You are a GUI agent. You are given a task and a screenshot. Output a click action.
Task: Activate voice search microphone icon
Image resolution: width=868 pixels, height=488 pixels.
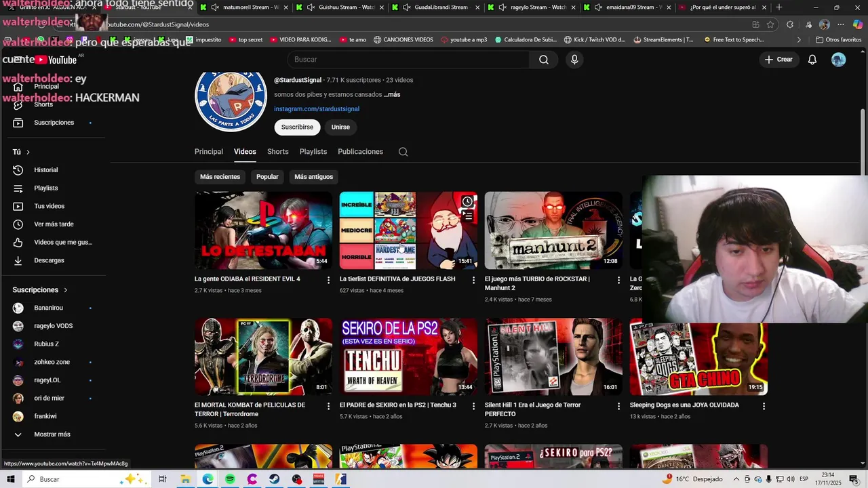click(x=574, y=60)
